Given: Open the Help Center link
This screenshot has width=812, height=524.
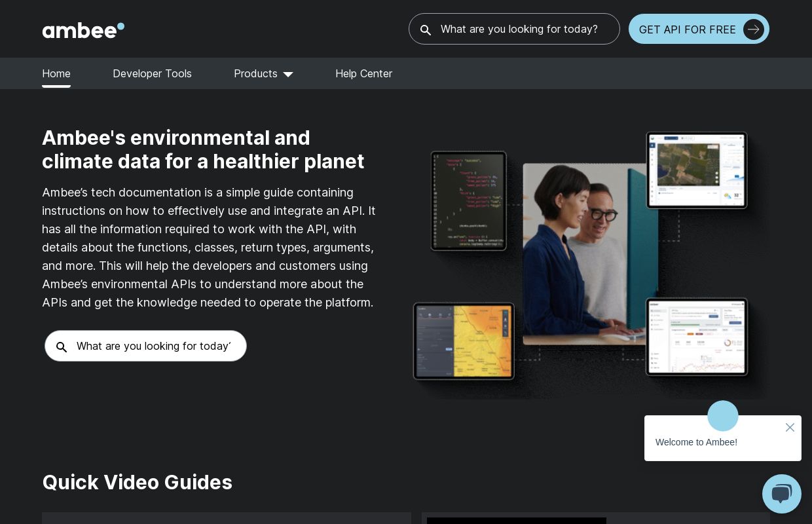Looking at the screenshot, I should pos(364,73).
